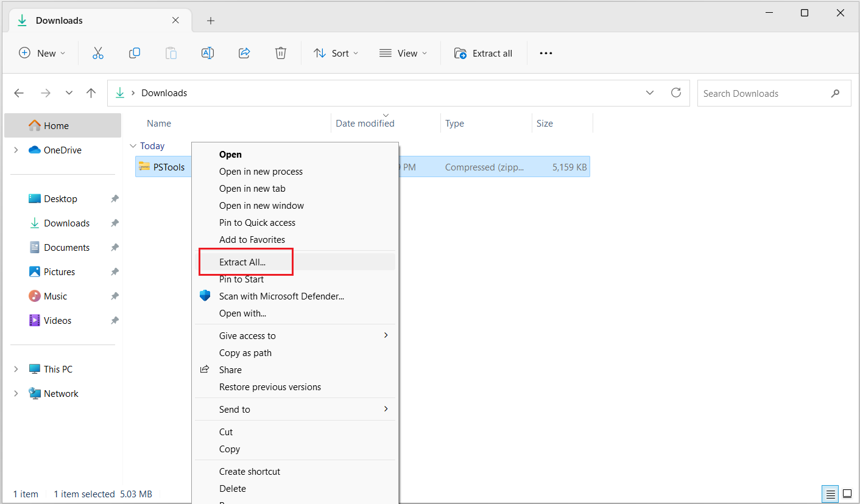860x504 pixels.
Task: Click the Microsoft Defender shield icon
Action: tap(205, 296)
